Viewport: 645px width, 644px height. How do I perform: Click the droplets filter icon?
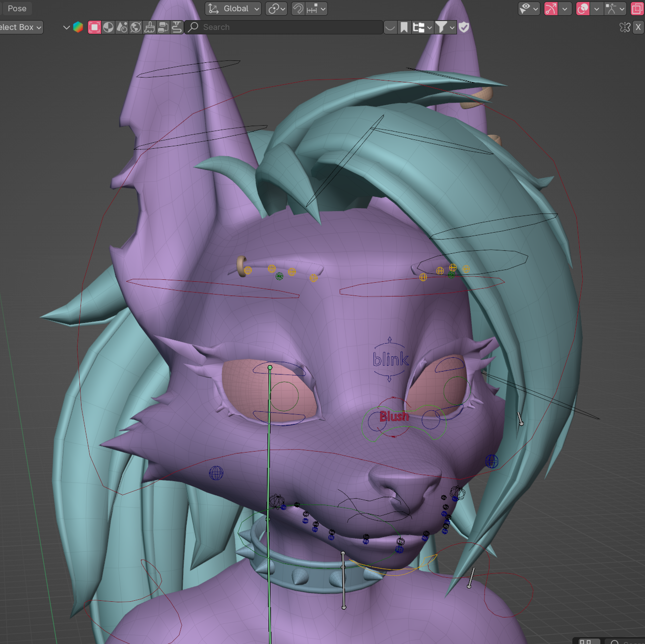[122, 27]
